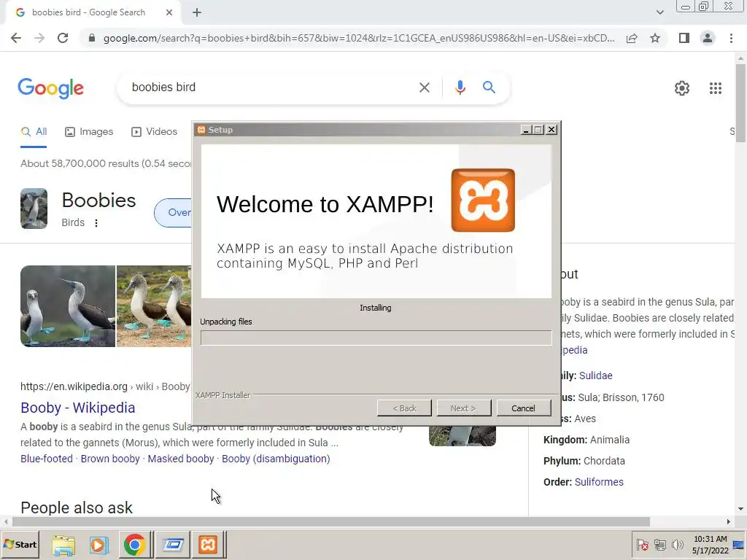Switch to the Videos results tab
This screenshot has height=560, width=747.
click(x=155, y=132)
